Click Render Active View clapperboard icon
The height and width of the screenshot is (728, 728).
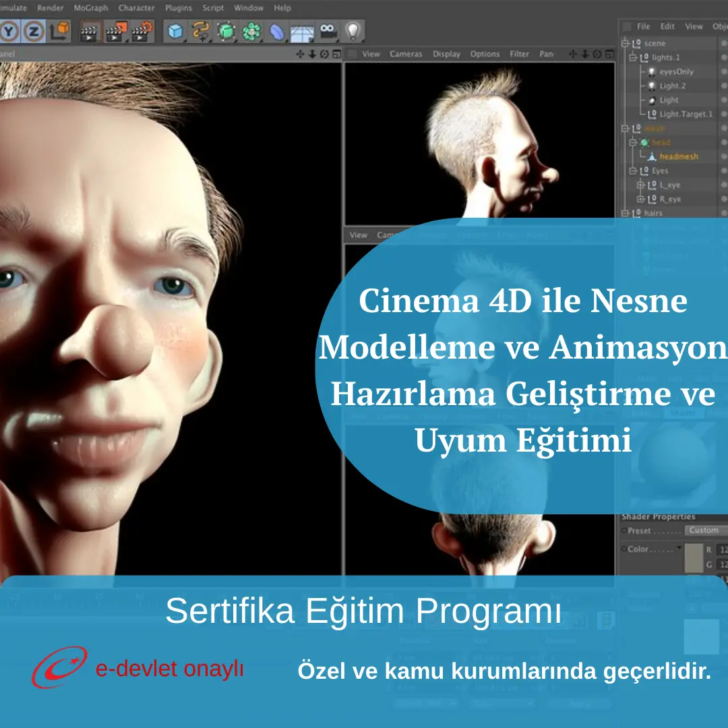point(89,32)
